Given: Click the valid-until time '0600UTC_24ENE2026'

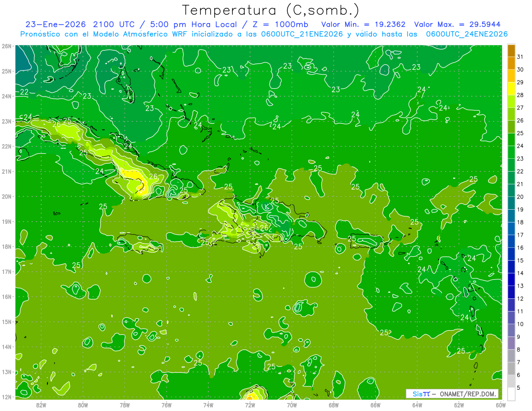Looking at the screenshot, I should (x=467, y=34).
